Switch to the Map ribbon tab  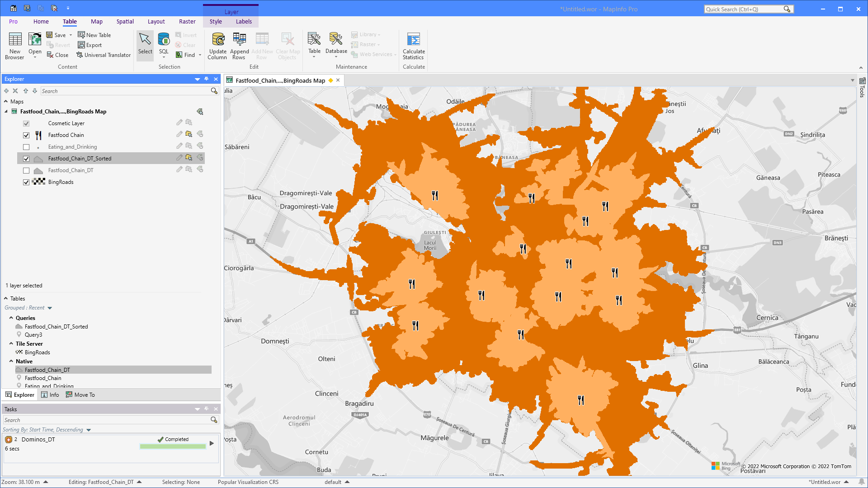96,21
